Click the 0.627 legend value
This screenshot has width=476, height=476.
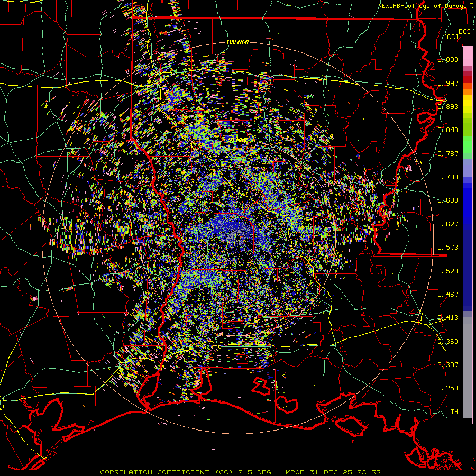[x=448, y=224]
